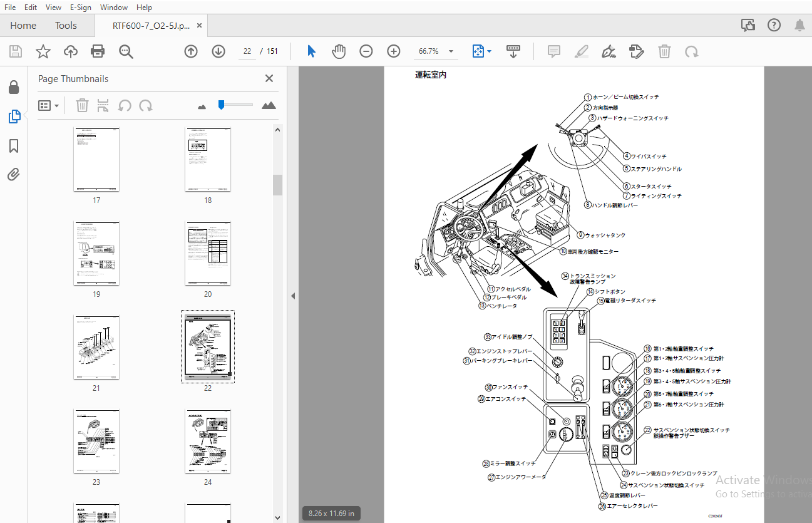Select the page 20 thumbnail
Image resolution: width=812 pixels, height=523 pixels.
click(x=208, y=254)
